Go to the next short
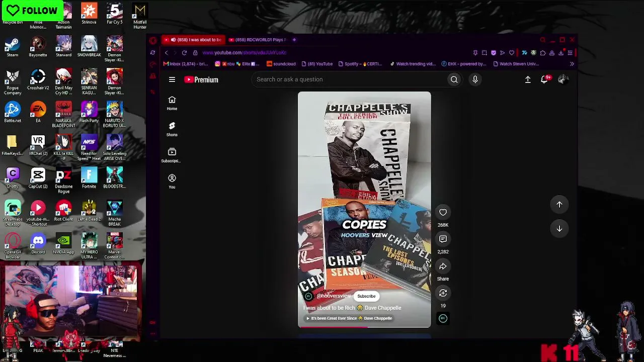The image size is (644, 362). tap(559, 229)
